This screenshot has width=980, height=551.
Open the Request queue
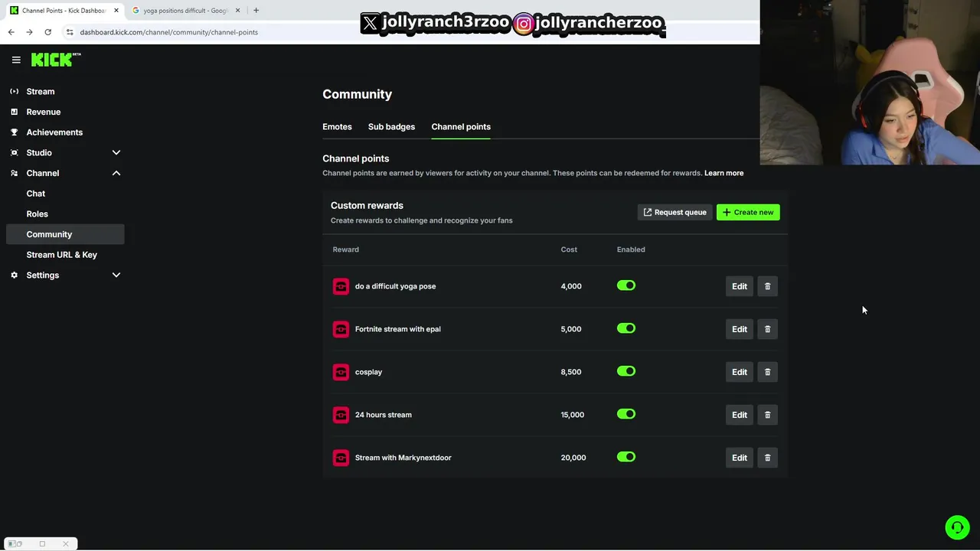click(675, 212)
